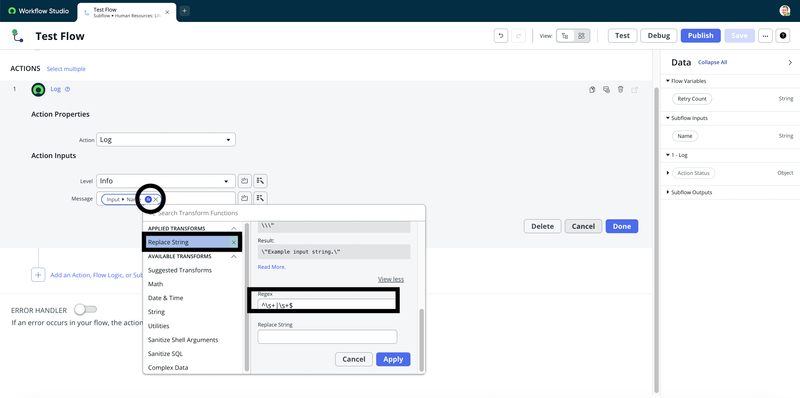This screenshot has width=800, height=398.
Task: Open the String transforms category
Action: tap(156, 312)
